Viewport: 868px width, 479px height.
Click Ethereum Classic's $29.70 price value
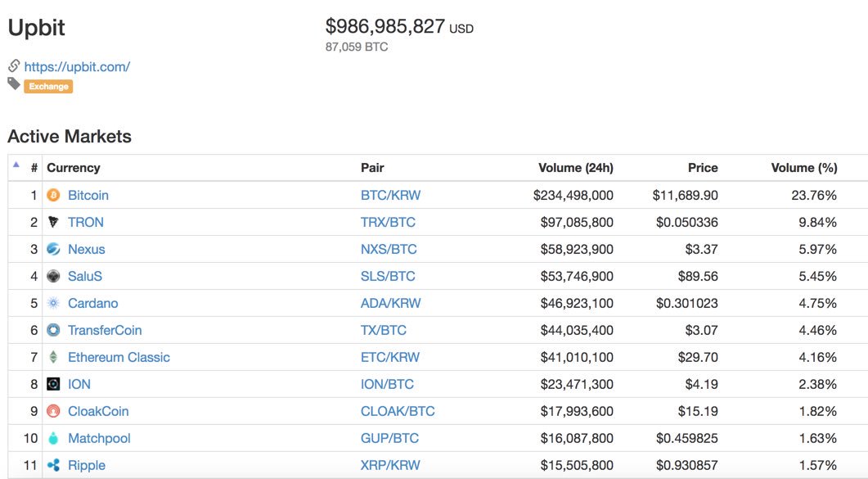tap(698, 357)
